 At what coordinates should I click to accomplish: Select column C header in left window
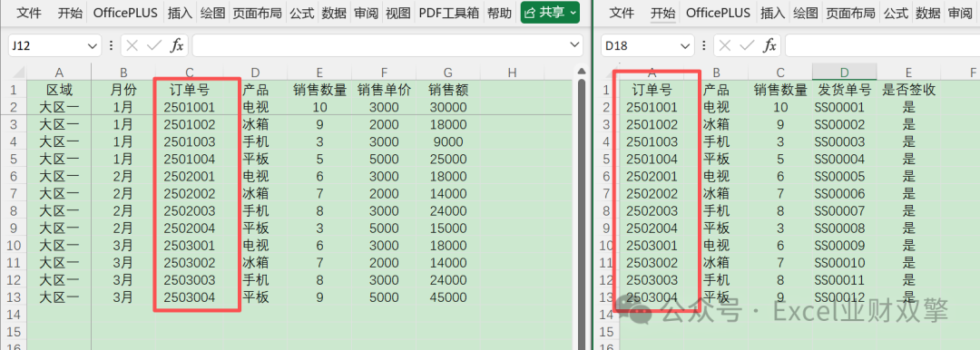(x=190, y=73)
